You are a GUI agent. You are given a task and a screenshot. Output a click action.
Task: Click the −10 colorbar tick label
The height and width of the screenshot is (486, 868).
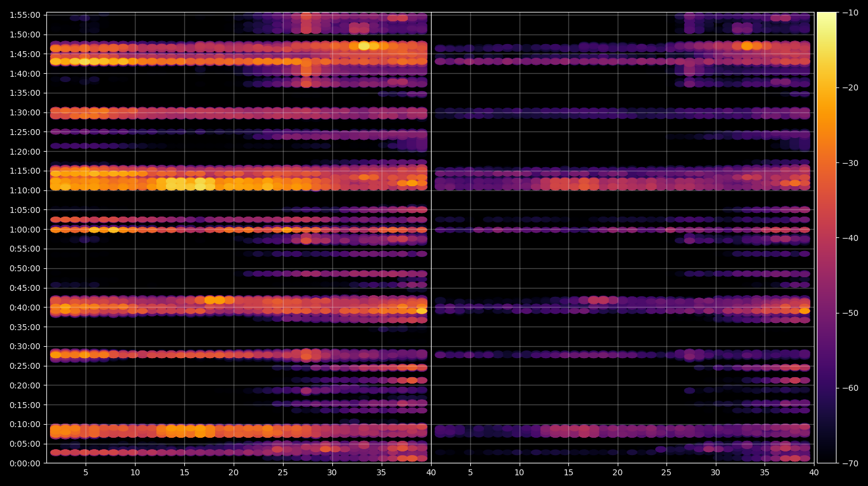click(x=850, y=12)
